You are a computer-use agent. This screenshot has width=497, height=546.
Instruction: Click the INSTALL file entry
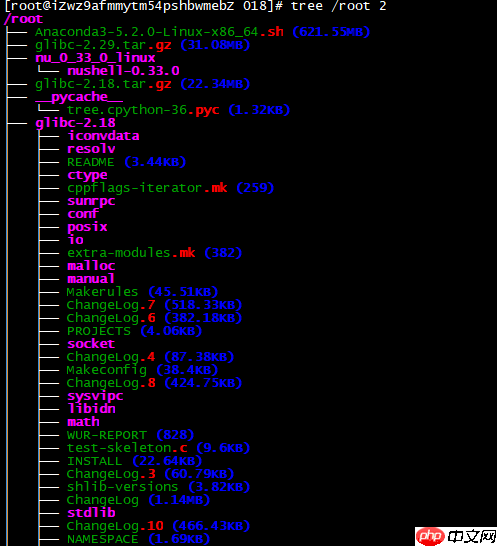tap(94, 461)
